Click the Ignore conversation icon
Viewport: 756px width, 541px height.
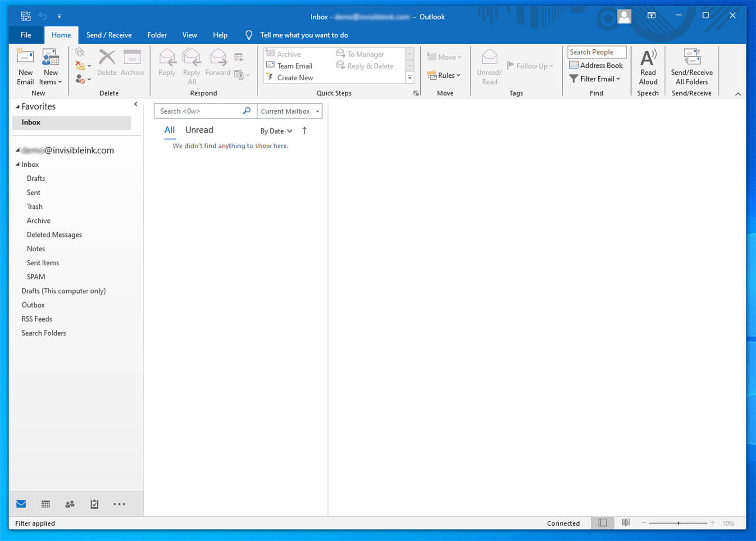(80, 52)
